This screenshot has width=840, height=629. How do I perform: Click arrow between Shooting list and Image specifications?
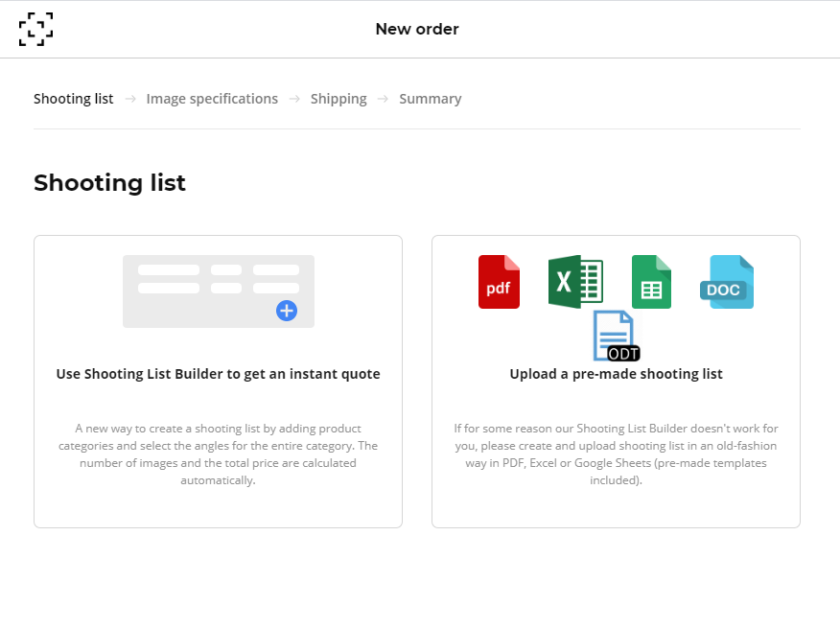click(130, 99)
